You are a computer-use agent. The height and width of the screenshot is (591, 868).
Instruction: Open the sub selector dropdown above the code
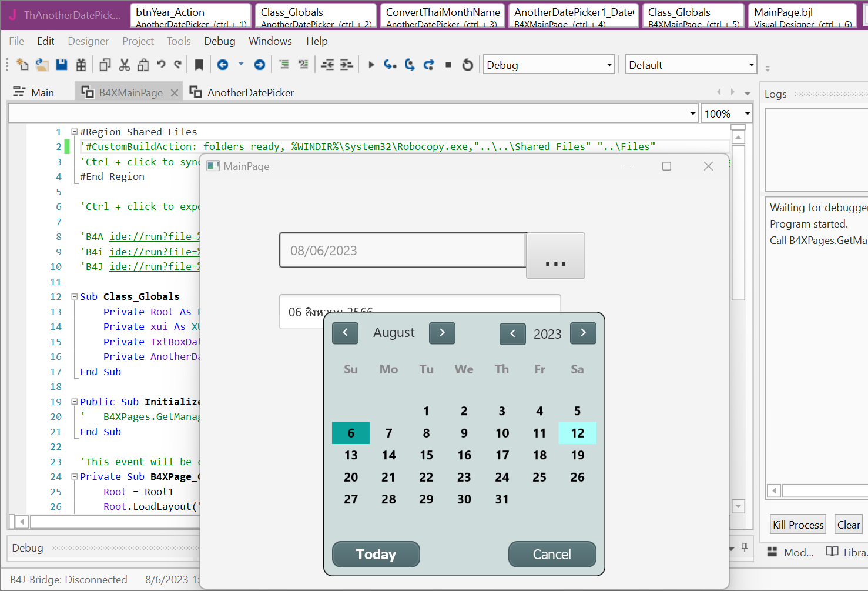pyautogui.click(x=693, y=113)
